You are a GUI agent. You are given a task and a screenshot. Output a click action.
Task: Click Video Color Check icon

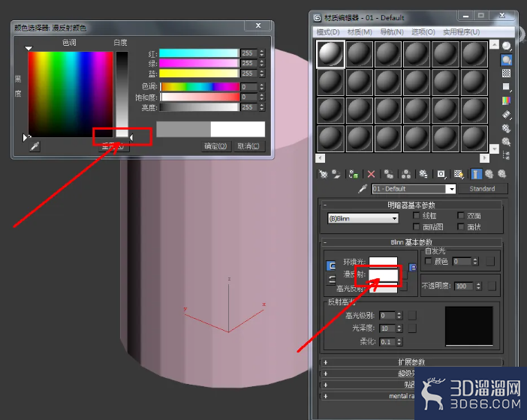[x=506, y=100]
